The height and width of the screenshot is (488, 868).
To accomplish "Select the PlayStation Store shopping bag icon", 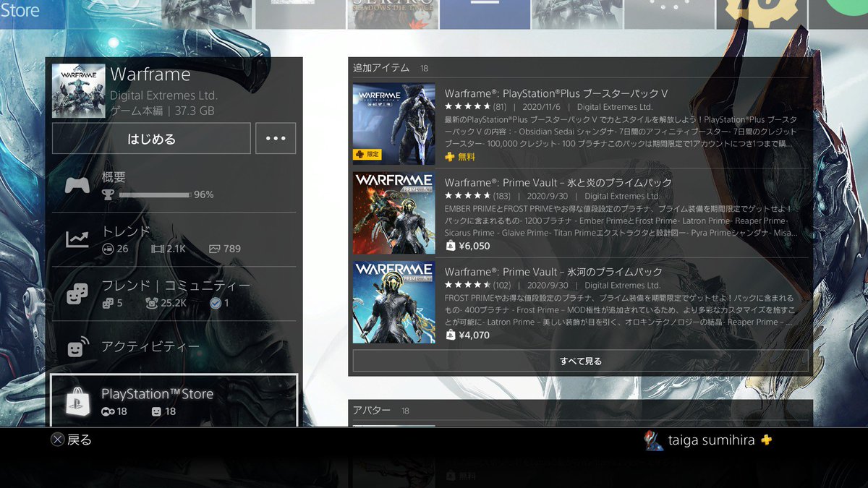I will coord(77,401).
